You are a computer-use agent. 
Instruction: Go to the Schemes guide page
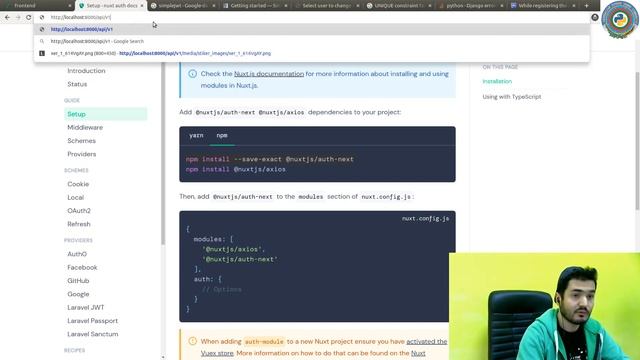coord(81,141)
